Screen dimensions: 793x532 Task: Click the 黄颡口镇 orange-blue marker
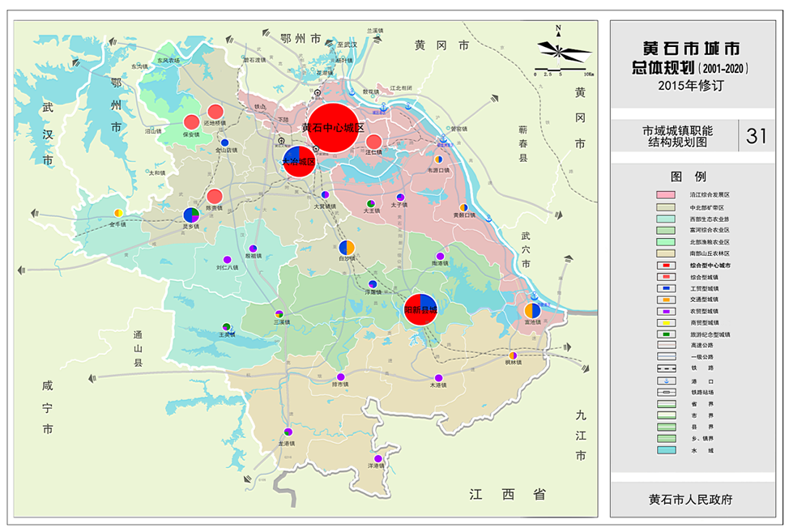coord(463,207)
